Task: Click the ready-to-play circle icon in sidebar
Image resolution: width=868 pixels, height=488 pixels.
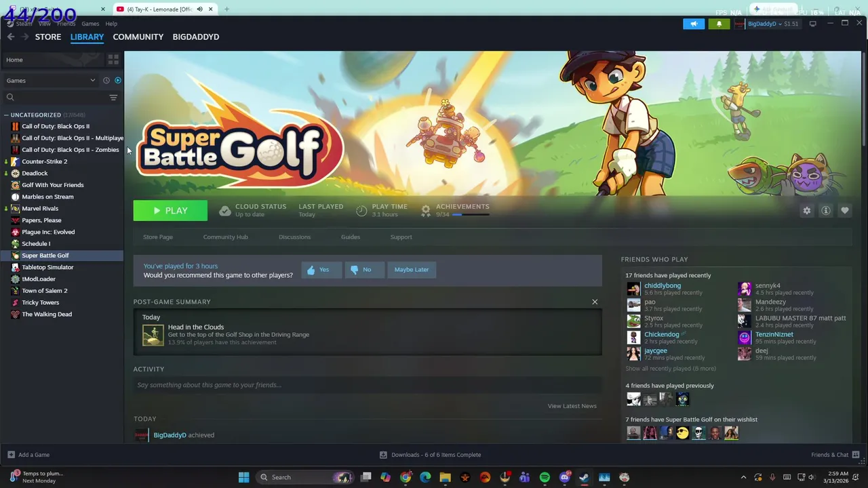Action: coord(118,81)
